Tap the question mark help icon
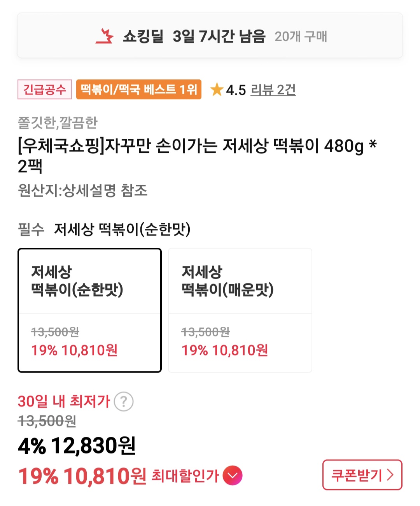Image resolution: width=420 pixels, height=506 pixels. [124, 402]
